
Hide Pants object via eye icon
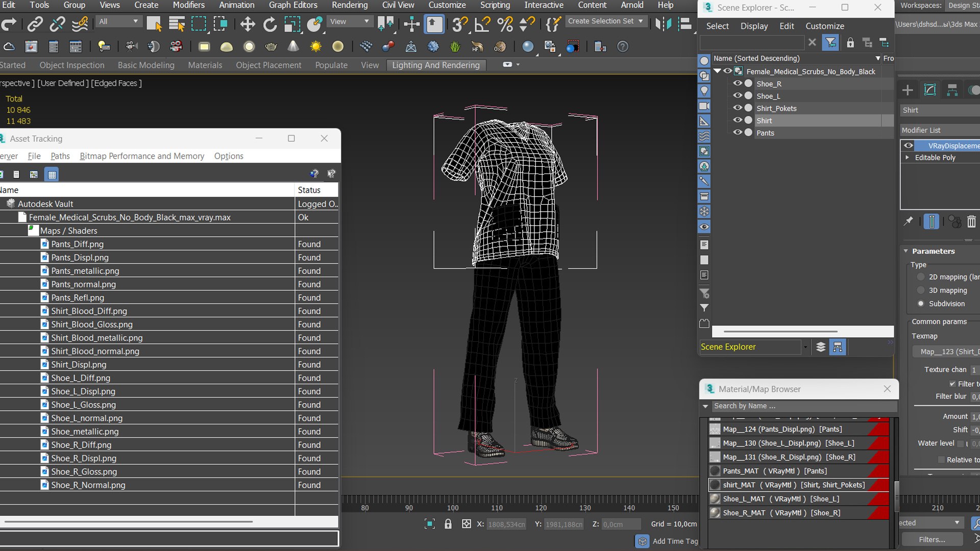tap(738, 132)
